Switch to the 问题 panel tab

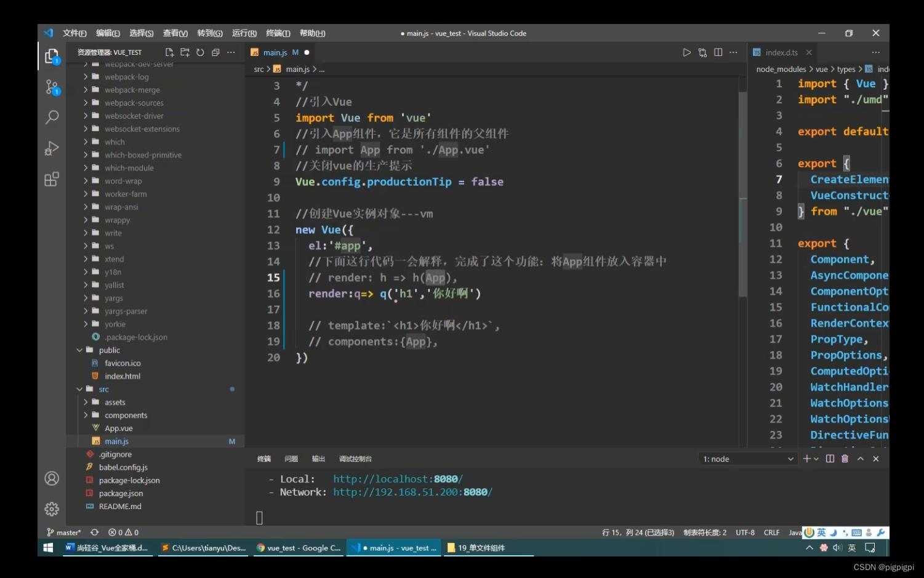pyautogui.click(x=291, y=459)
